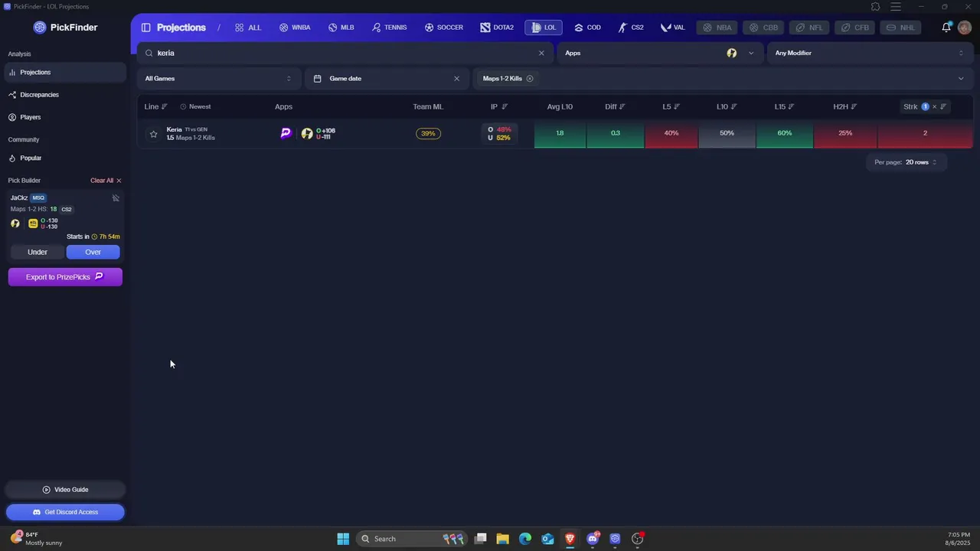
Task: Switch to the ALL sports tab
Action: 248,28
